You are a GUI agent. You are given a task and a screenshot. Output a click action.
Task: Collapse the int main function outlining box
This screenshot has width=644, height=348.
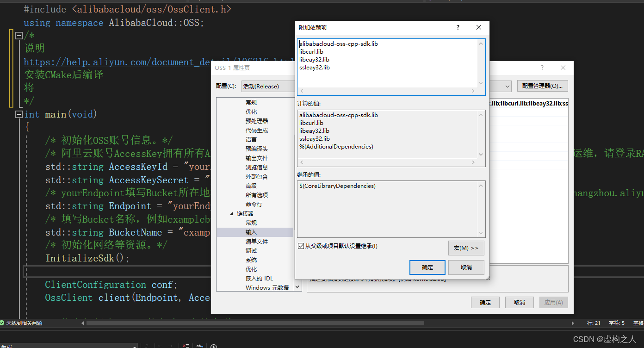pyautogui.click(x=19, y=114)
